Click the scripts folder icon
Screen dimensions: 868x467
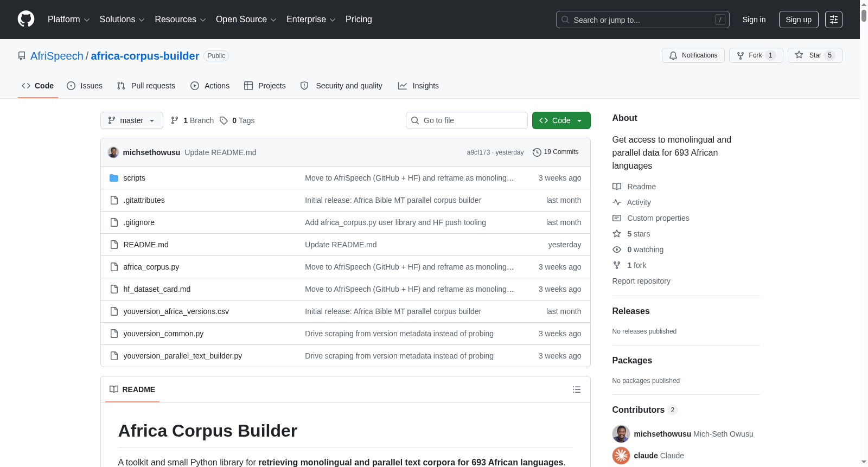(114, 178)
